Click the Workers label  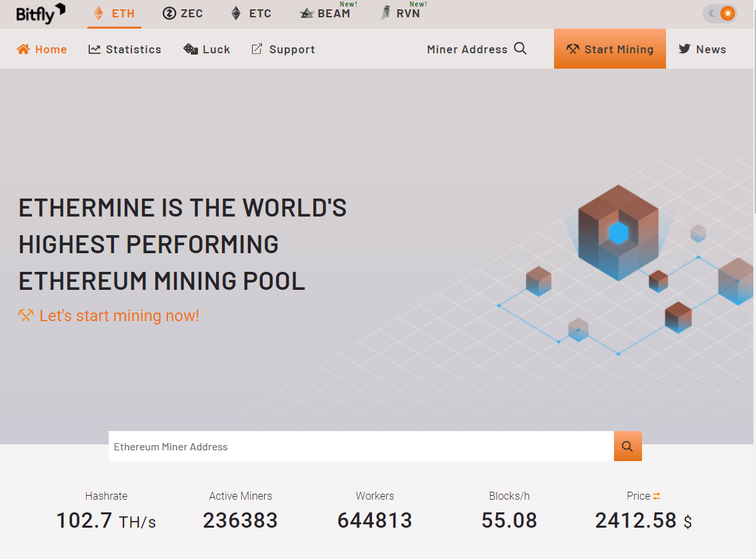point(375,496)
